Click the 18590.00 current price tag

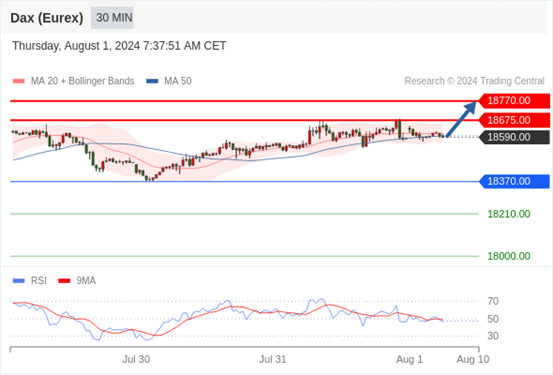[x=514, y=137]
